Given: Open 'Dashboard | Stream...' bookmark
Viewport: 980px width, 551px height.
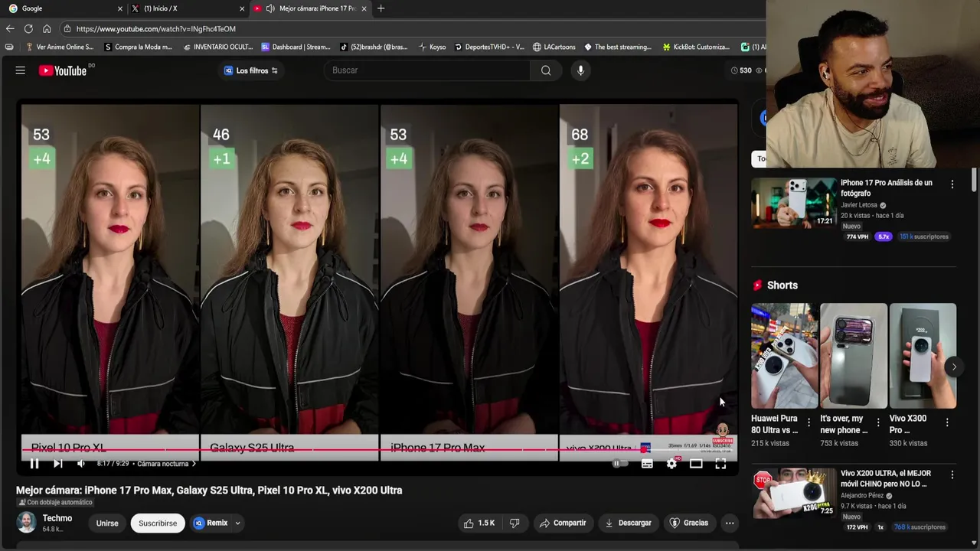Looking at the screenshot, I should point(296,47).
